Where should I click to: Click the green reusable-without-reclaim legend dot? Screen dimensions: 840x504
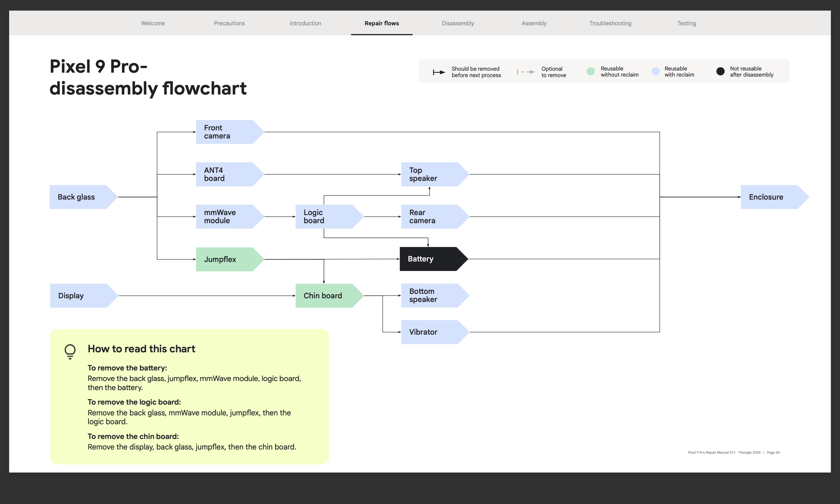point(591,71)
